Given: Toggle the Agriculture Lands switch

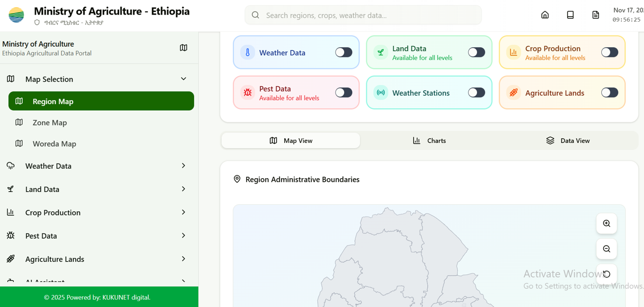Looking at the screenshot, I should 609,93.
